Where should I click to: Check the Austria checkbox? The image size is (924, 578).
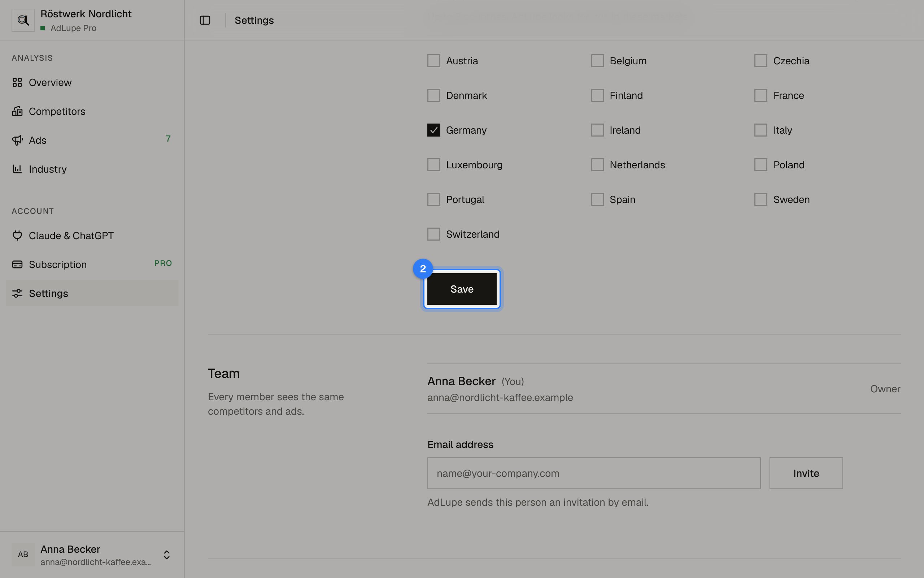(434, 61)
